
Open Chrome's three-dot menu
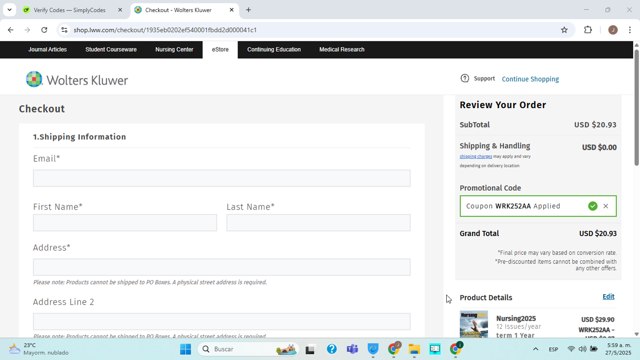(x=630, y=30)
